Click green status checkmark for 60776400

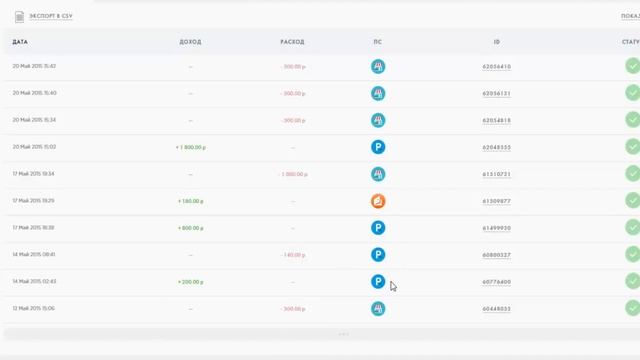632,281
